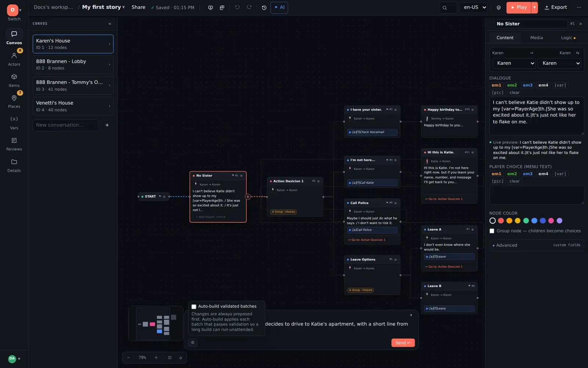Screen dimensions: 588x368
Task: Switch to the Logic tab
Action: [568, 38]
